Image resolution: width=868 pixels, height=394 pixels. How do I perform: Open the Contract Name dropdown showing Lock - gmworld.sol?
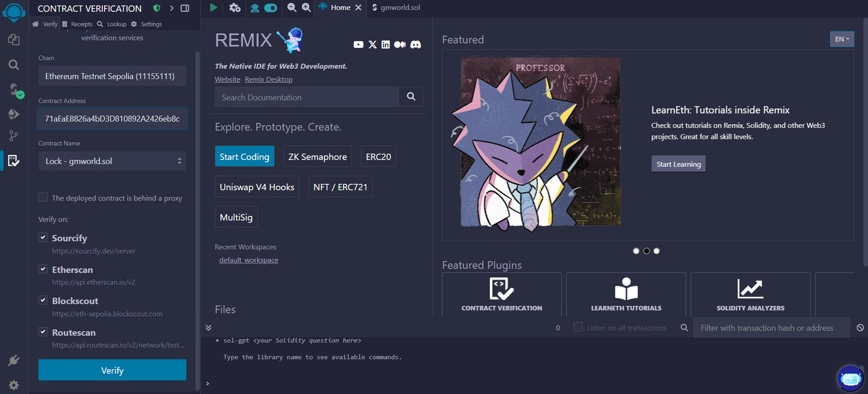[x=112, y=161]
